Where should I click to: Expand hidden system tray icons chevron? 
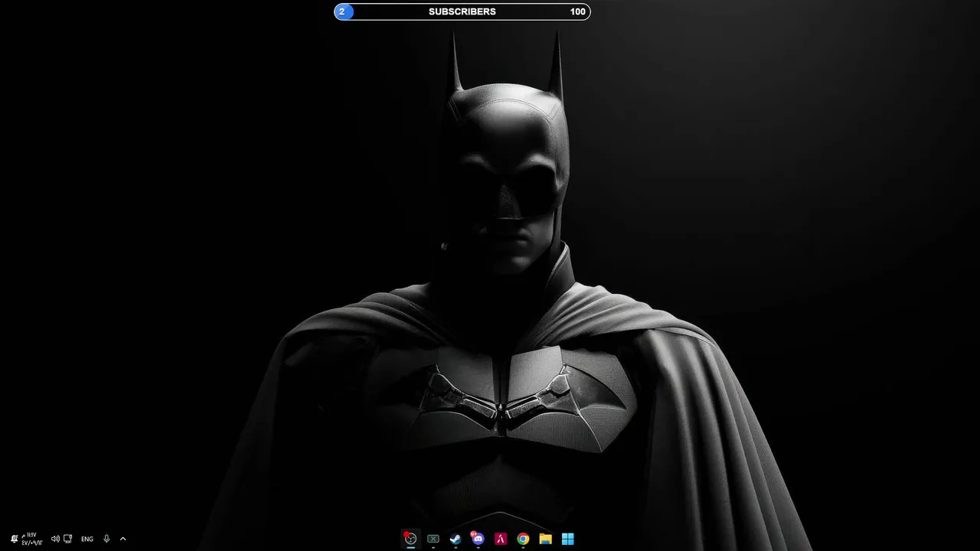tap(122, 539)
